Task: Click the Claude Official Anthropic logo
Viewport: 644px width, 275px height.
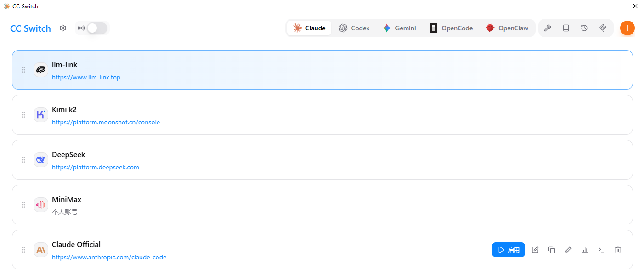Action: (x=41, y=250)
